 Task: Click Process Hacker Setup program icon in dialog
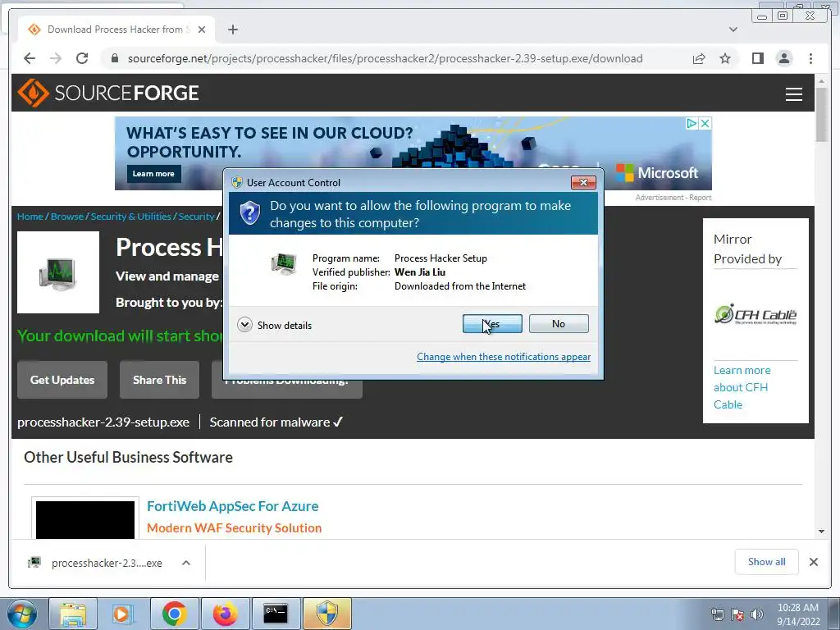(x=283, y=263)
